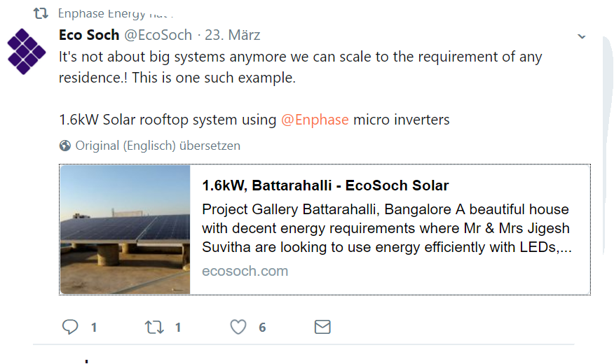Image resolution: width=614 pixels, height=364 pixels.
Task: Click the globe translate icon
Action: click(65, 146)
